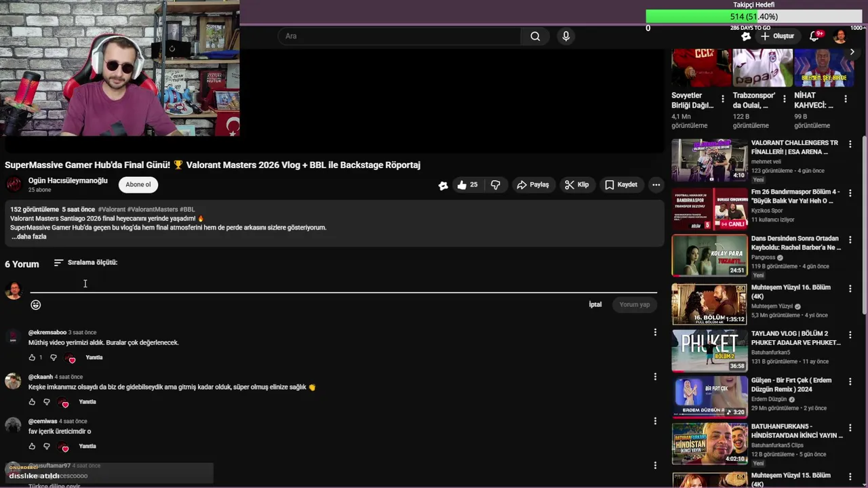Subscribe with Abone ol button

[x=138, y=184]
